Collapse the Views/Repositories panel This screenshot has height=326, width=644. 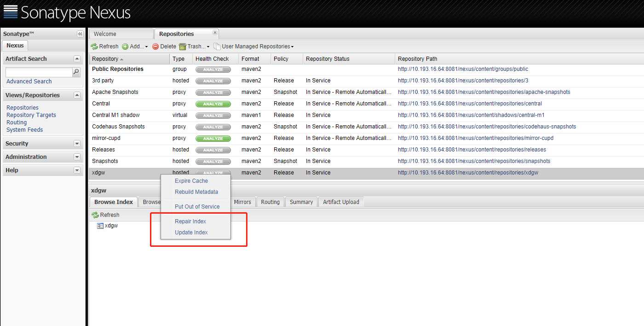click(x=77, y=95)
